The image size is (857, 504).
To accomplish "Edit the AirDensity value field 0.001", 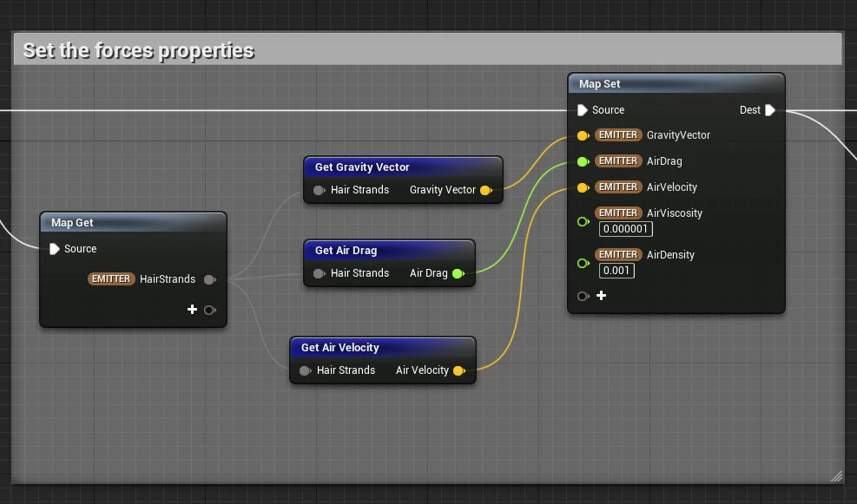I will tap(616, 271).
